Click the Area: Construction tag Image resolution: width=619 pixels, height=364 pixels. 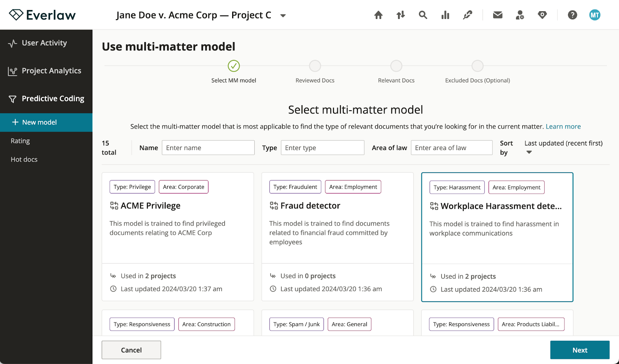pos(207,324)
